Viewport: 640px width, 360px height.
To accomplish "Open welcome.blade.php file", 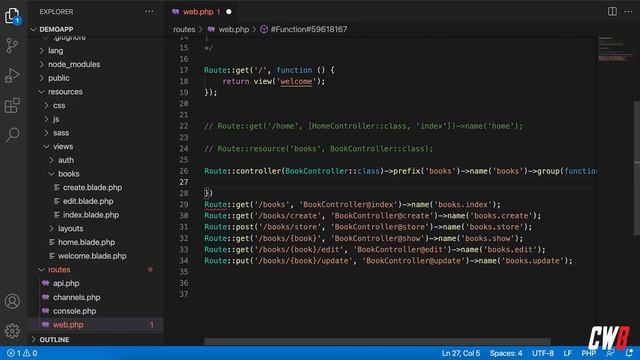I will [92, 256].
